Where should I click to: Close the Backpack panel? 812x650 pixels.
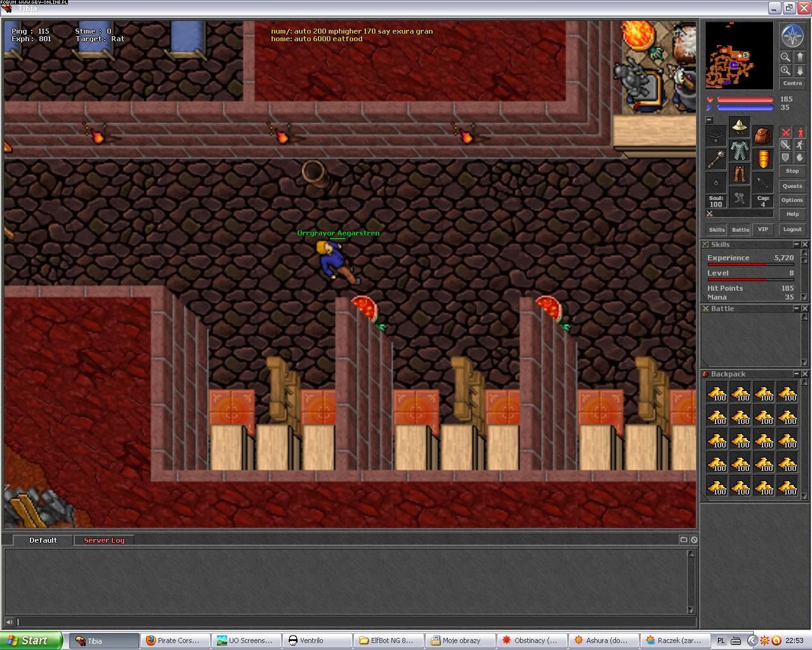pos(804,374)
